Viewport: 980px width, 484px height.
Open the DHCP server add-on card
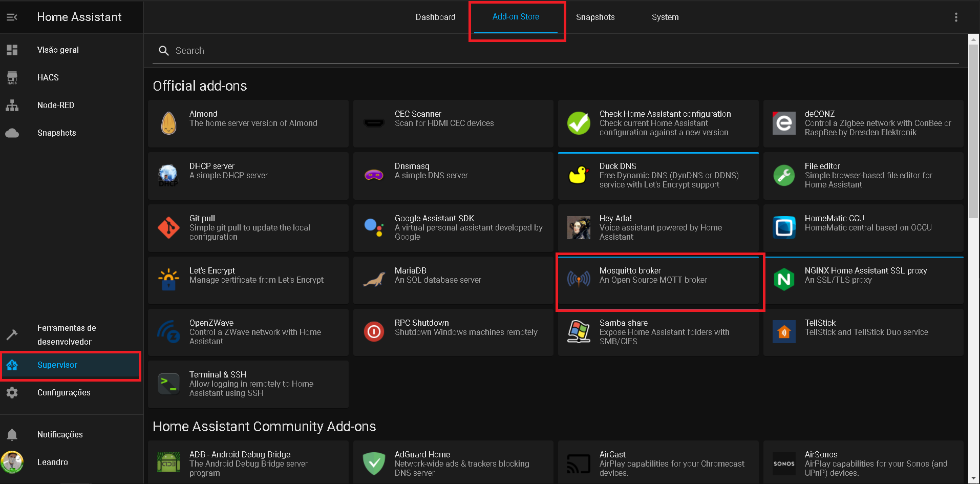click(x=248, y=175)
